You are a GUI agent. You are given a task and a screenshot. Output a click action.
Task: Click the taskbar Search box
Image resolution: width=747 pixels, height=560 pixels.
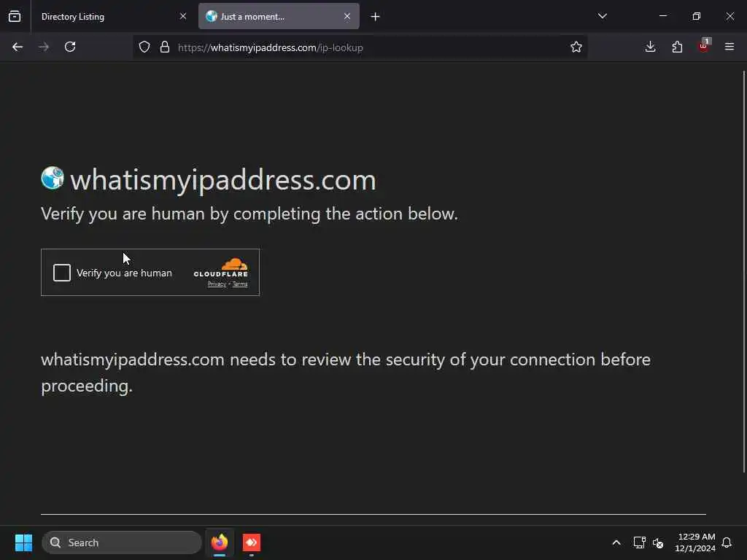pos(122,542)
